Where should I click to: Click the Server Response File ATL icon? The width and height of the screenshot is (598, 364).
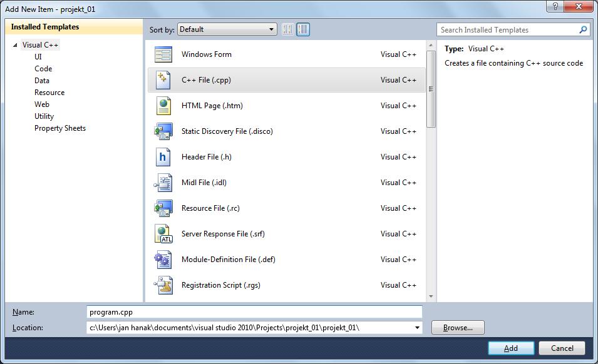[163, 234]
